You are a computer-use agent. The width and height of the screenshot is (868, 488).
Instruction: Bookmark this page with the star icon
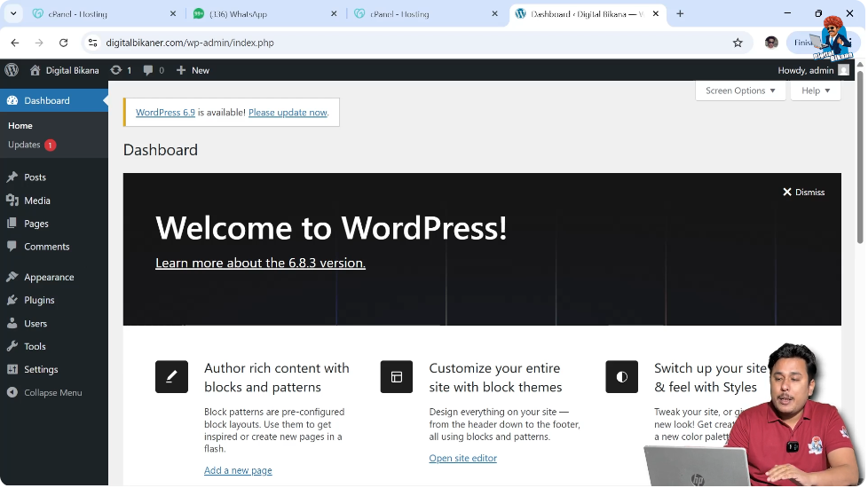(738, 43)
